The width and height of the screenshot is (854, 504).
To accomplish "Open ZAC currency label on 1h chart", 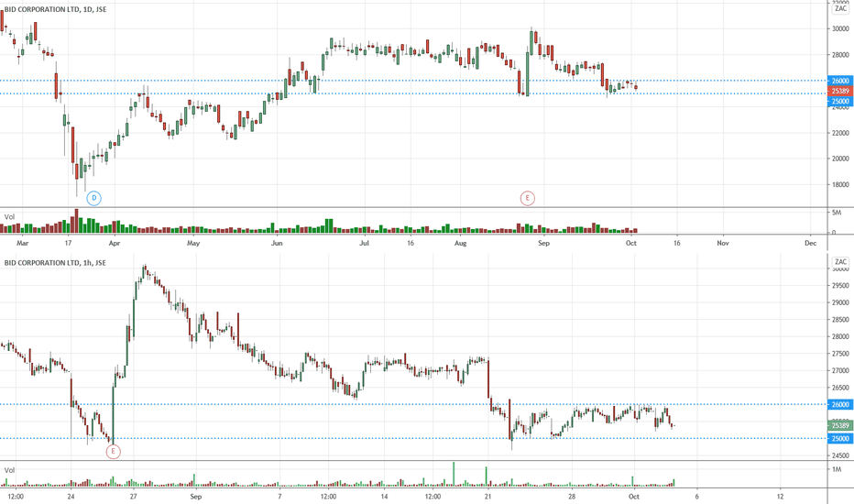I will click(840, 262).
